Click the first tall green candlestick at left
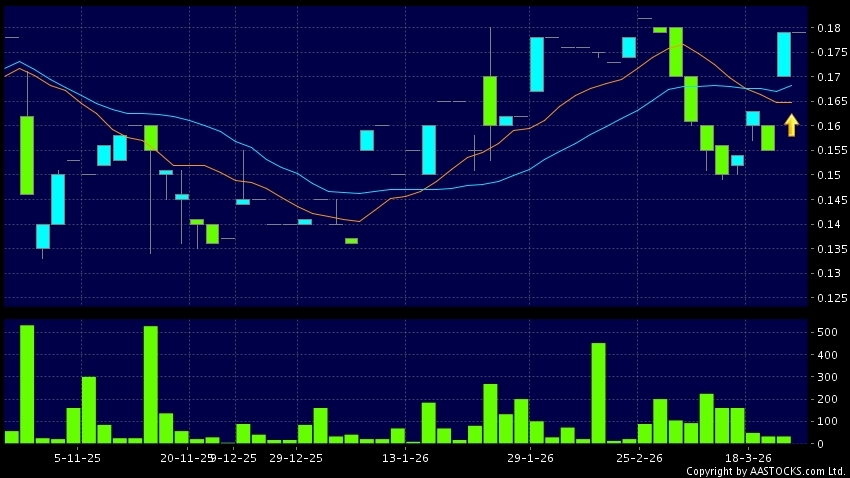This screenshot has height=478, width=850. click(x=27, y=155)
